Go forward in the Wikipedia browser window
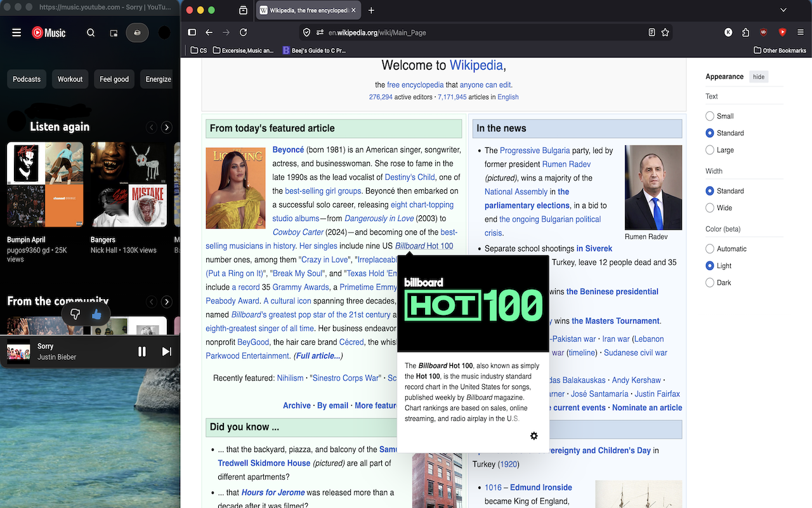This screenshot has width=812, height=508. click(x=226, y=32)
